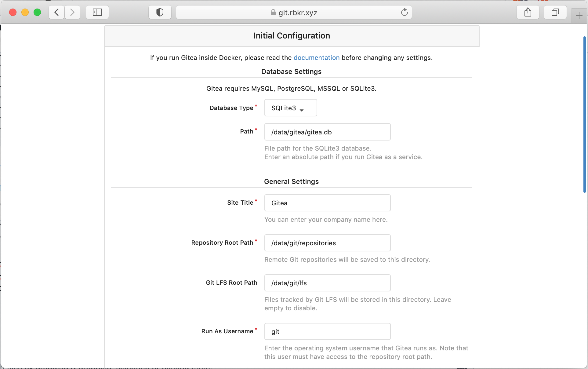
Task: Focus the git.rbkr.xyz address bar
Action: [x=294, y=12]
